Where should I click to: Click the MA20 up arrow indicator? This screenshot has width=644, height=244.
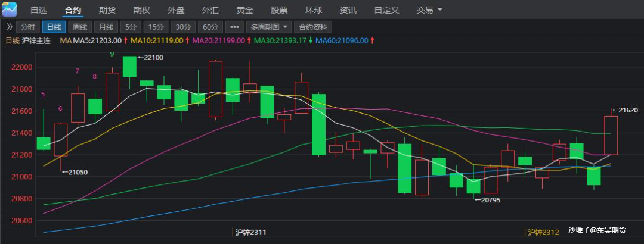coord(249,40)
